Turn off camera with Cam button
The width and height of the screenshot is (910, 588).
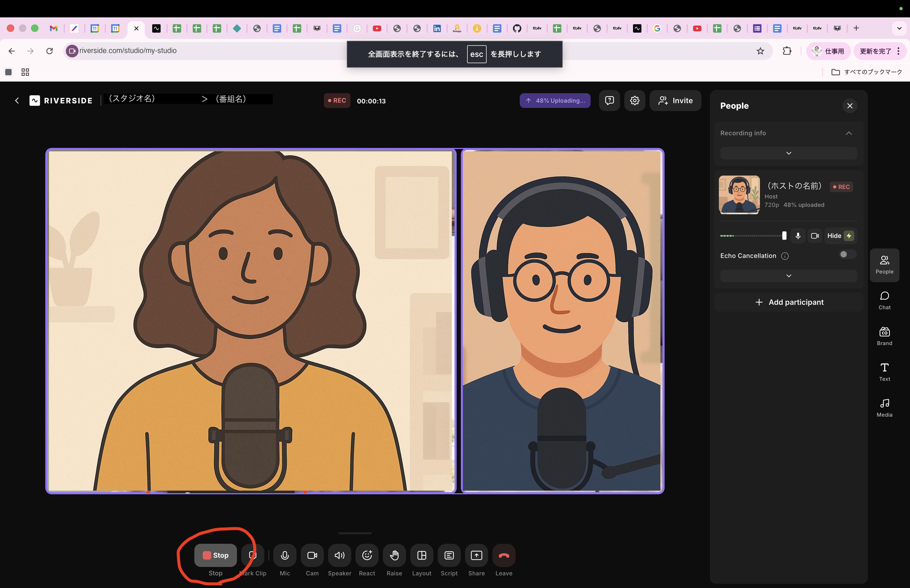312,555
